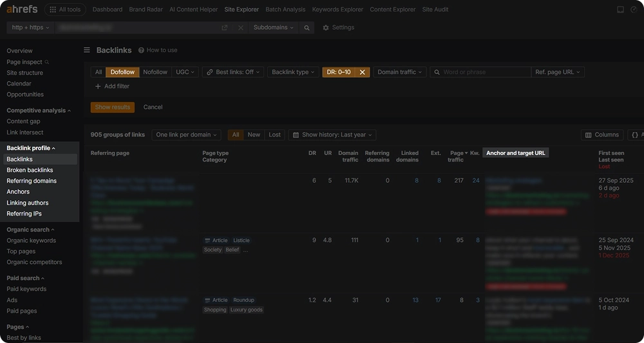The height and width of the screenshot is (343, 644).
Task: Collapse the Competitive analysis section
Action: 39,111
